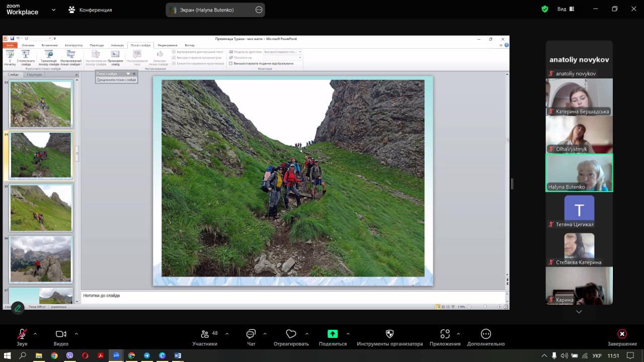
Task: Open the Основне ribbon tab
Action: click(x=28, y=45)
